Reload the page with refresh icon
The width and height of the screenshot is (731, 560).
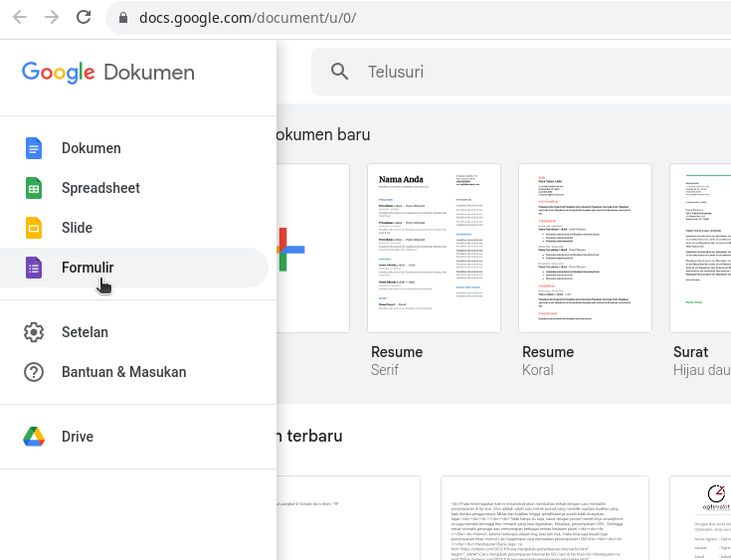[x=84, y=18]
